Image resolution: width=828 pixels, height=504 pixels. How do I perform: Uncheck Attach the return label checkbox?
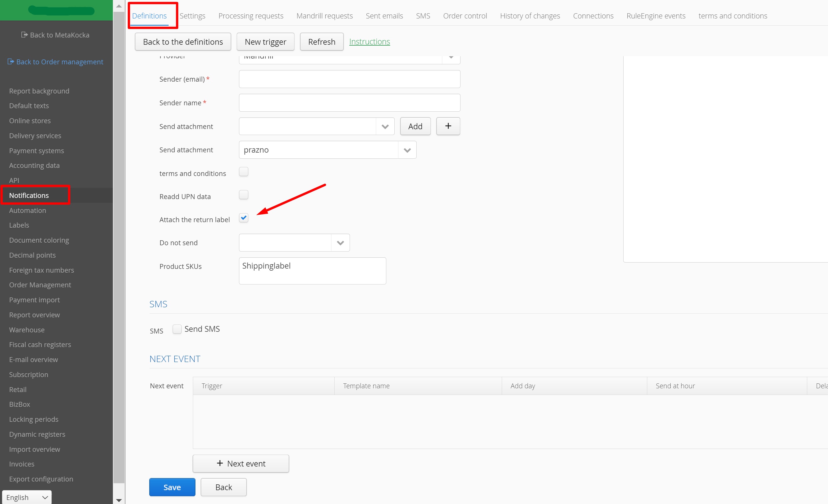(x=243, y=218)
